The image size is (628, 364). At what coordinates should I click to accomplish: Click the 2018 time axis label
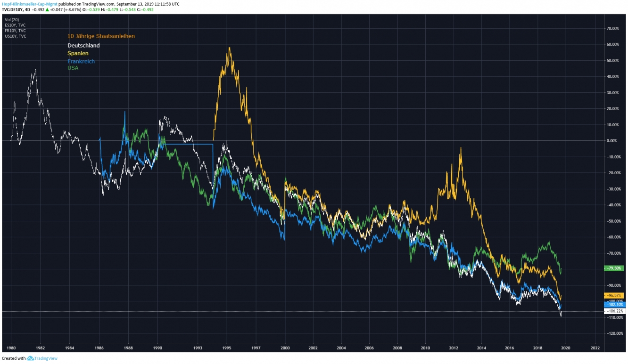pos(537,348)
